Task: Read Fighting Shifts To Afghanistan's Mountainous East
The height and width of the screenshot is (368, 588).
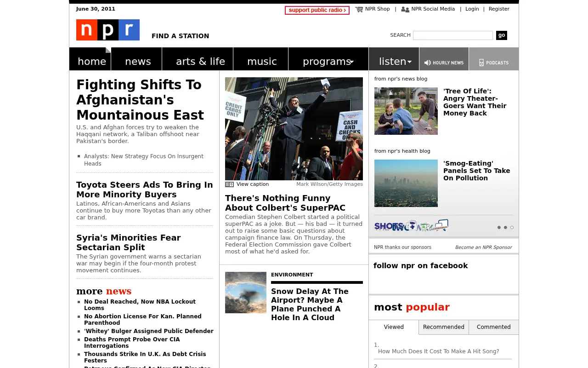Action: (140, 100)
